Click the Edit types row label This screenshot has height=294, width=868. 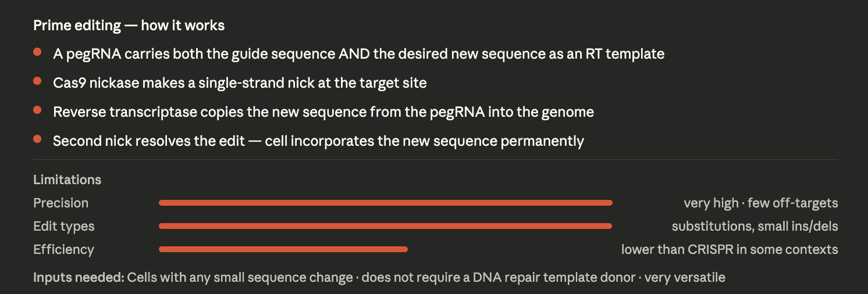64,227
